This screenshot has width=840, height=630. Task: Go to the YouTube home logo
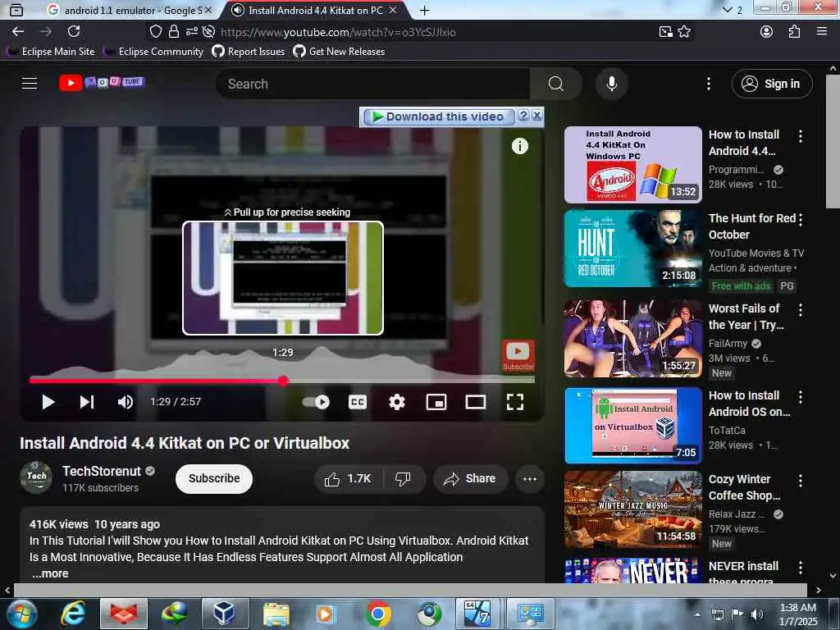pyautogui.click(x=102, y=83)
